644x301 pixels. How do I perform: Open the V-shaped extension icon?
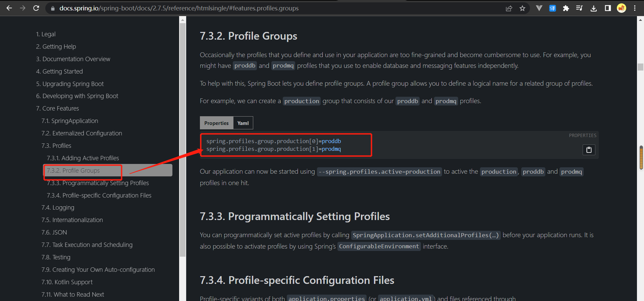(x=539, y=8)
